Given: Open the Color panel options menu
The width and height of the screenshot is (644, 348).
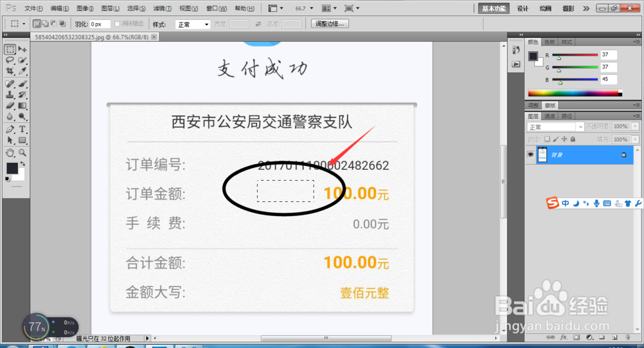Looking at the screenshot, I should (636, 42).
